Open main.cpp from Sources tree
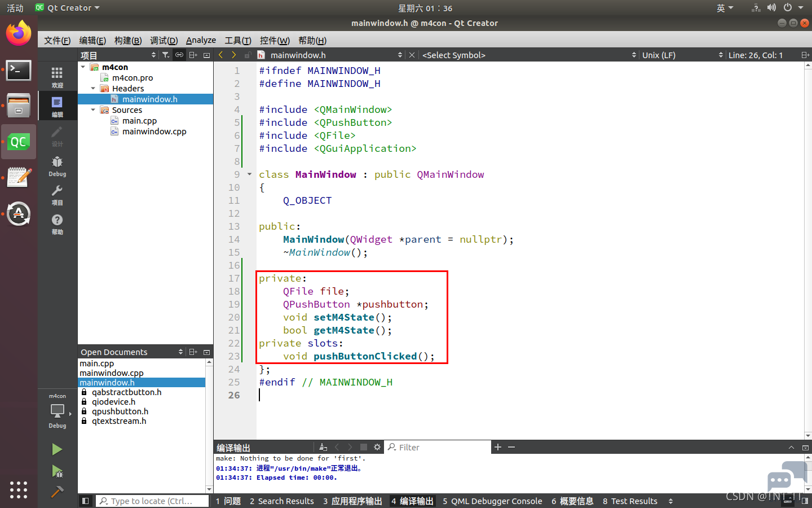 (x=139, y=121)
